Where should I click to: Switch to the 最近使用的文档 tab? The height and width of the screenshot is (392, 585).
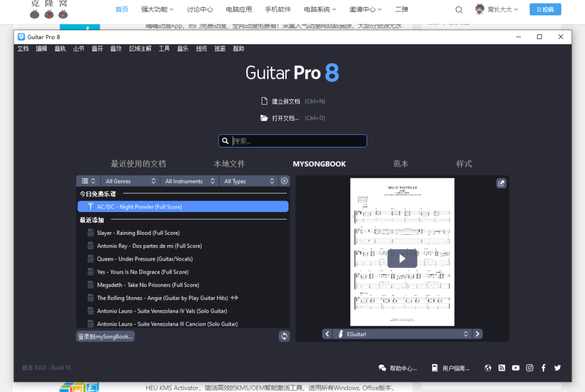(x=138, y=164)
